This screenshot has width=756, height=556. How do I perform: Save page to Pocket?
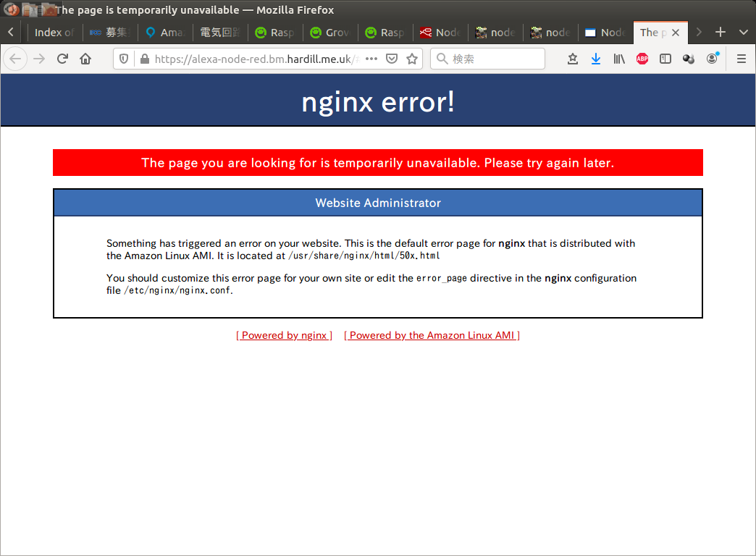tap(392, 59)
